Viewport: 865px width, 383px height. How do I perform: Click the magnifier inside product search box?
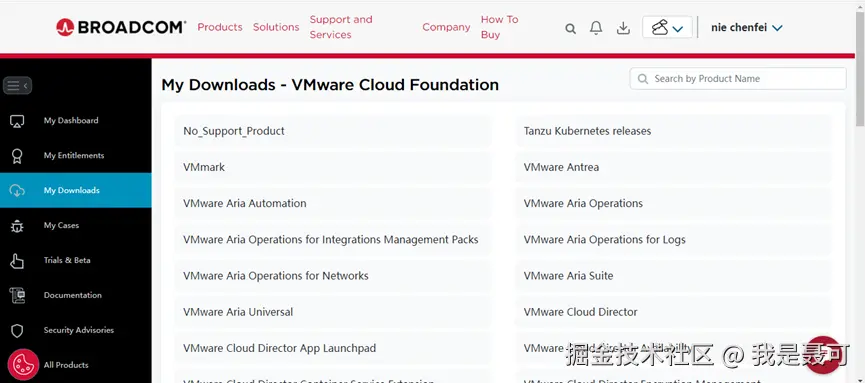[x=643, y=79]
